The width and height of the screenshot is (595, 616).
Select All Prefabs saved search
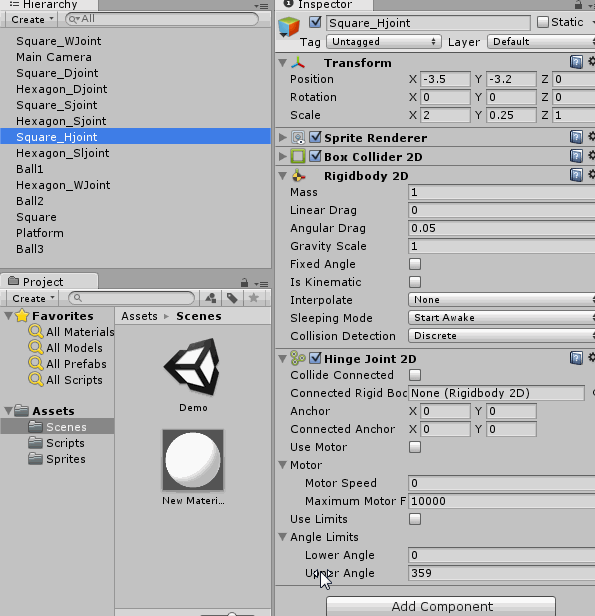click(68, 364)
